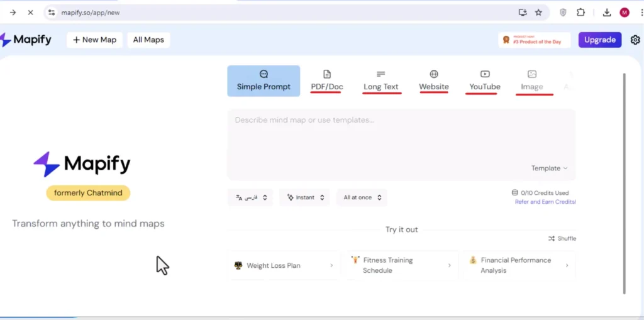Open the browser extensions puzzle icon
Screen dimensions: 644x320
pyautogui.click(x=580, y=13)
